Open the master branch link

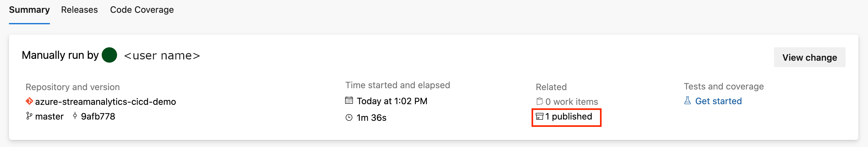coord(49,116)
